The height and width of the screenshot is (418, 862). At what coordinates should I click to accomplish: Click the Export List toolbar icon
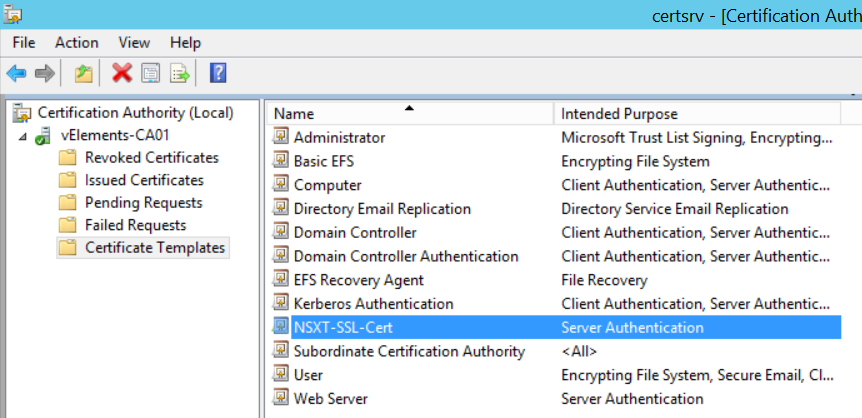[x=180, y=73]
